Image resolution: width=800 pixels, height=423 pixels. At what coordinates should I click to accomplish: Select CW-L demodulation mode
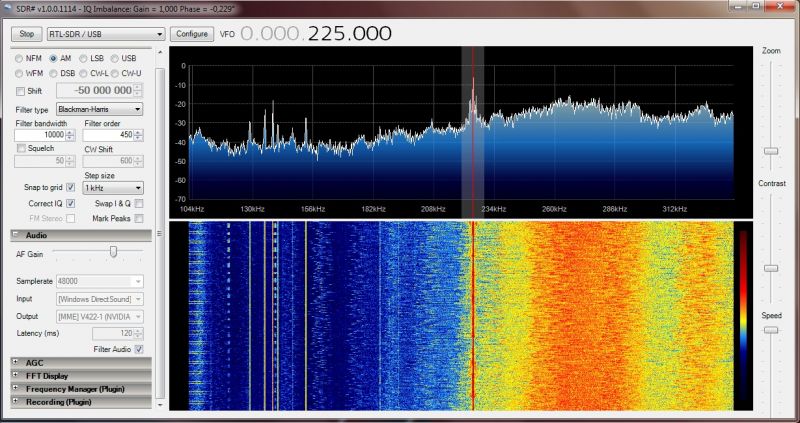[x=83, y=73]
